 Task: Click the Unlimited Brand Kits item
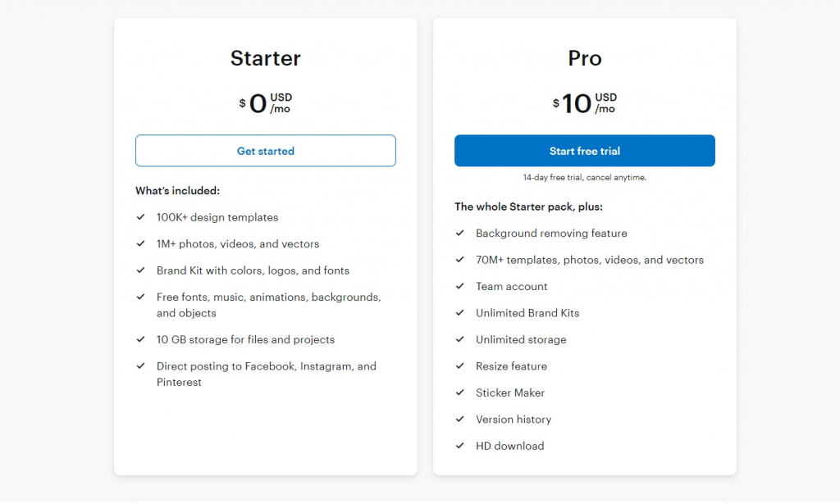tap(527, 313)
